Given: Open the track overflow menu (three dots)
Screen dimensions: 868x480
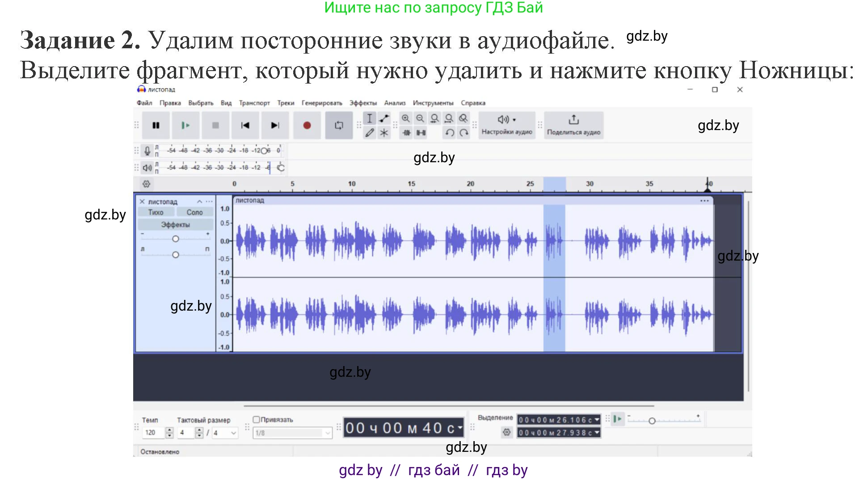Looking at the screenshot, I should tap(210, 202).
